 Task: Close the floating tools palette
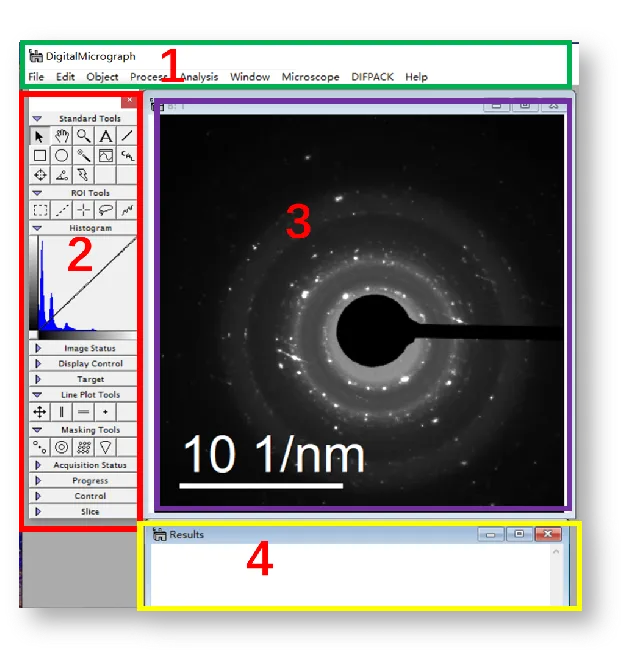pos(129,100)
